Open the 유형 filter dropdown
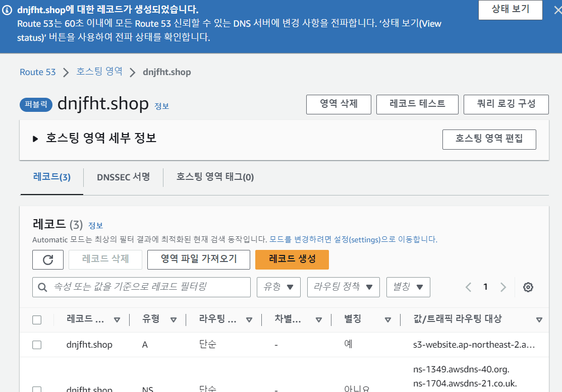 click(x=278, y=287)
